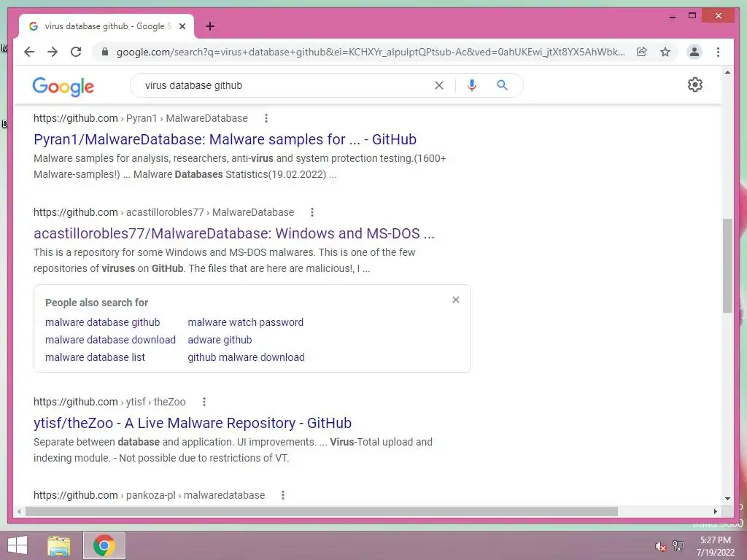Click the vertical scrollbar thumb

pos(727,265)
